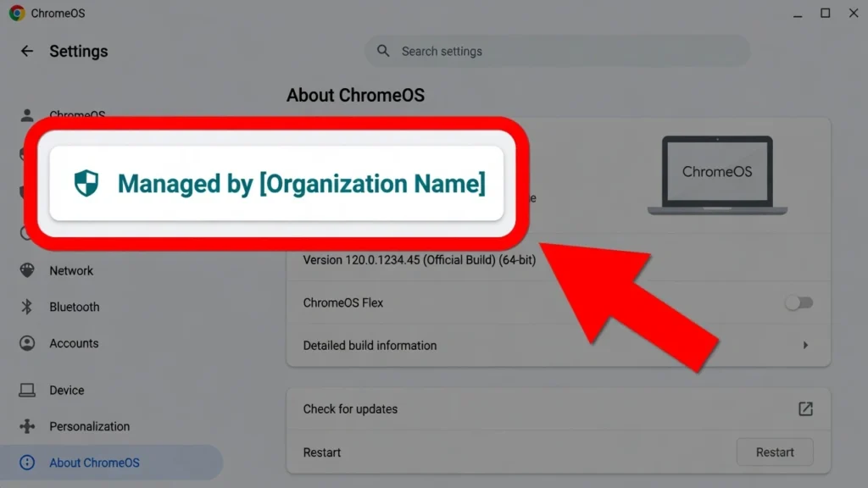
Task: Click the Accounts sidebar icon
Action: click(26, 343)
